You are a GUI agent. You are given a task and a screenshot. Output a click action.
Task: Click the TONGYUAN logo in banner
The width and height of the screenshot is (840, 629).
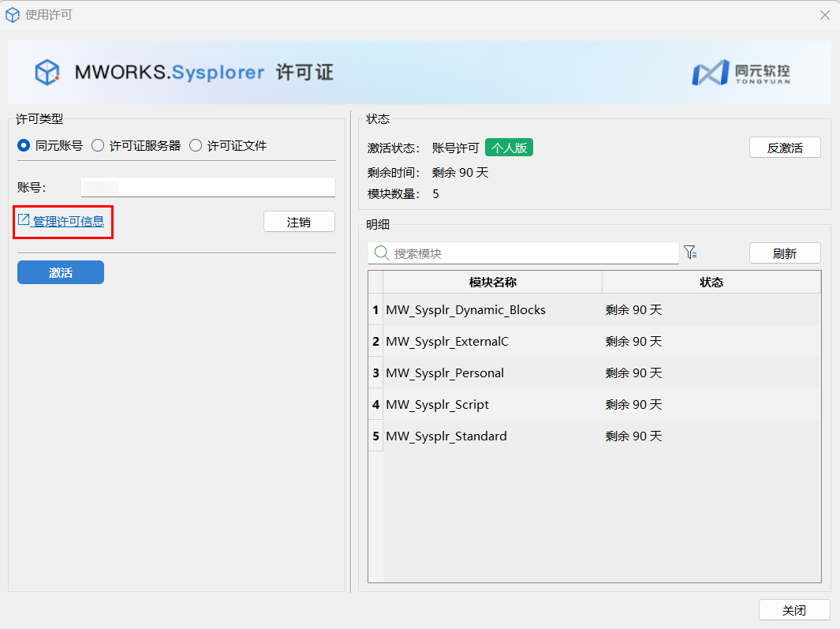[x=740, y=73]
